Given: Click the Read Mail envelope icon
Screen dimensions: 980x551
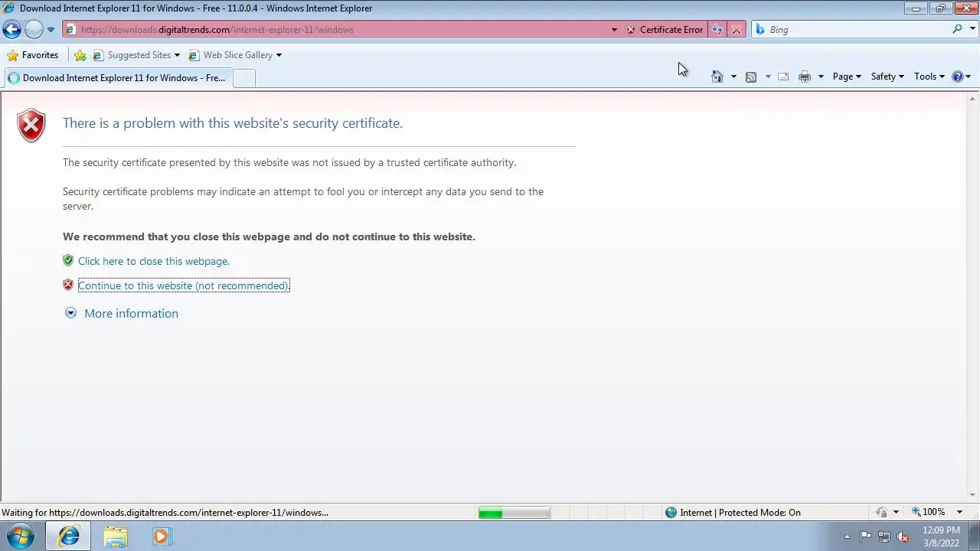Looking at the screenshot, I should click(x=783, y=77).
